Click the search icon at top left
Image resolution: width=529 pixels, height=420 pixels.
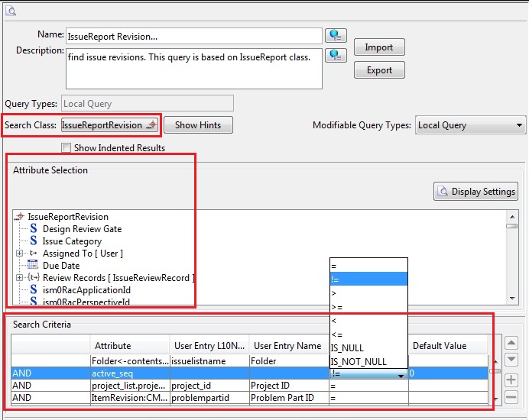(x=12, y=10)
